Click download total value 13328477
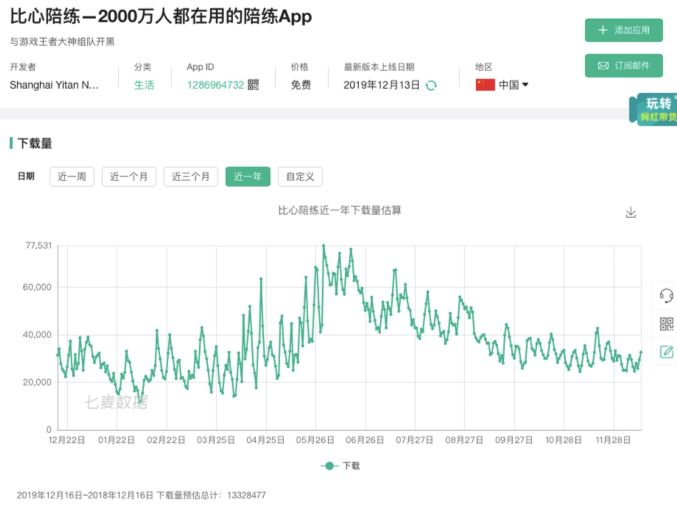Viewport: 677px width, 505px height. pyautogui.click(x=247, y=495)
